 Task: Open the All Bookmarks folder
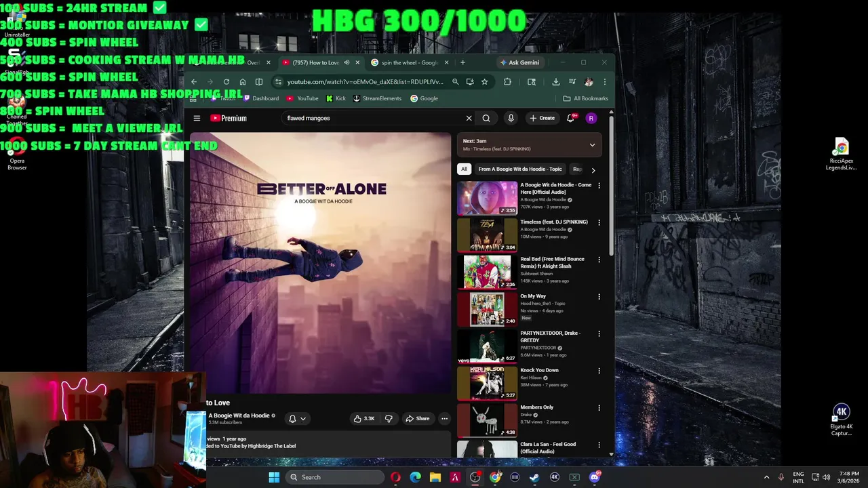pyautogui.click(x=585, y=98)
